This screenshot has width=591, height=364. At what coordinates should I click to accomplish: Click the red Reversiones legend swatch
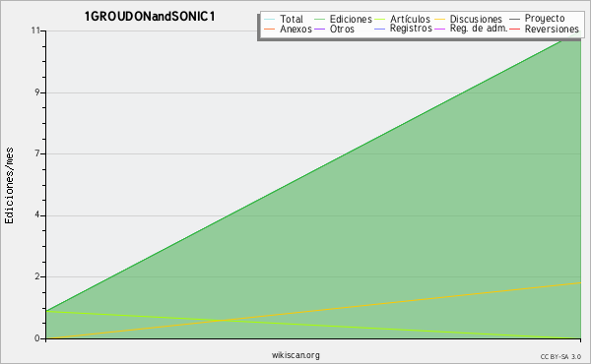click(514, 29)
